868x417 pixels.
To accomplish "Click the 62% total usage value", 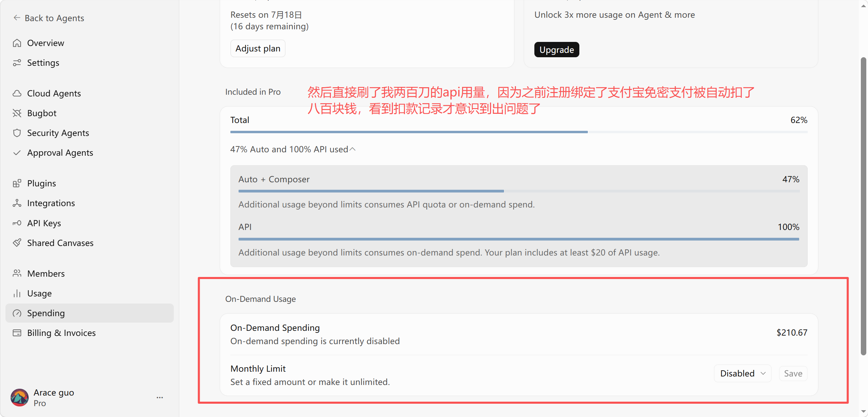I will pyautogui.click(x=798, y=120).
